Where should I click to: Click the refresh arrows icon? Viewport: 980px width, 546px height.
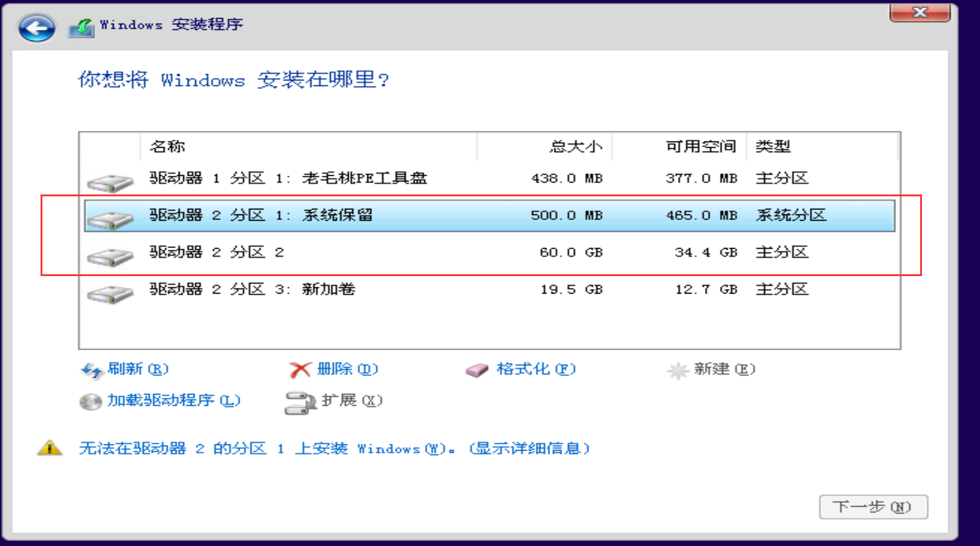click(92, 371)
